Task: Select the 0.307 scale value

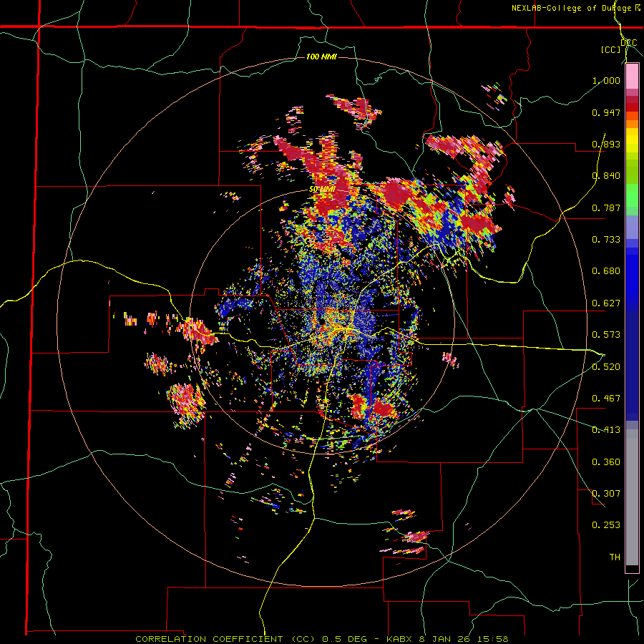Action: pyautogui.click(x=606, y=494)
